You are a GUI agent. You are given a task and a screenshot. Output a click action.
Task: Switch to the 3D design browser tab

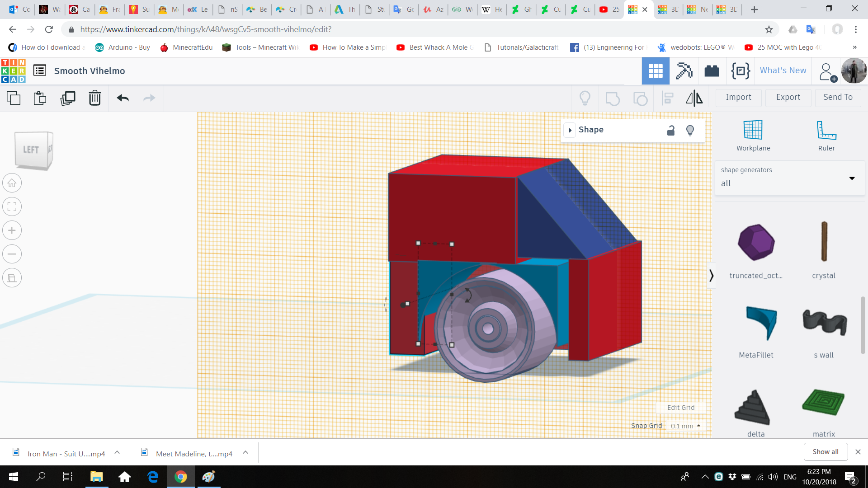click(x=668, y=9)
